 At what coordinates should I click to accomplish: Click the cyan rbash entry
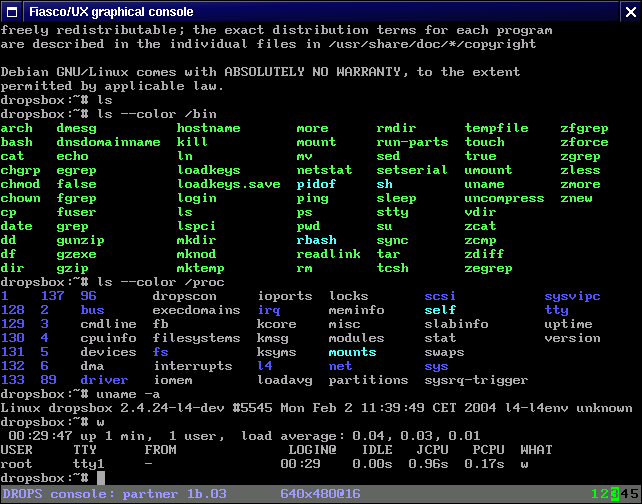coord(316,240)
